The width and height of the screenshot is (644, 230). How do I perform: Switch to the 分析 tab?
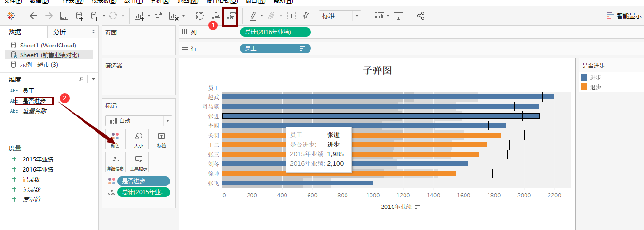tap(60, 32)
